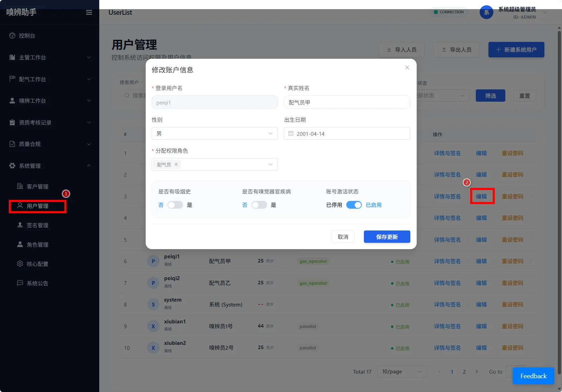Click the 嗅辨工作台 person icon
The width and height of the screenshot is (562, 392).
pos(12,101)
